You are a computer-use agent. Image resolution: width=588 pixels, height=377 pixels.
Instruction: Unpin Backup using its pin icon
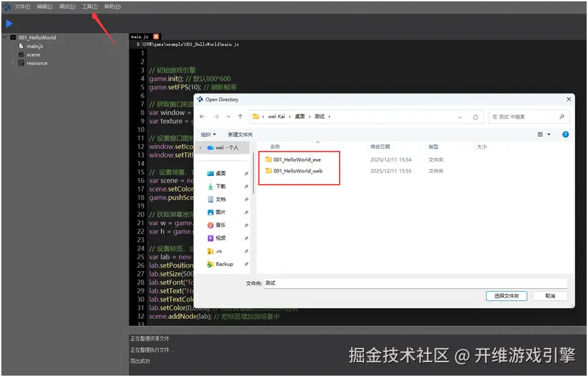pyautogui.click(x=246, y=264)
